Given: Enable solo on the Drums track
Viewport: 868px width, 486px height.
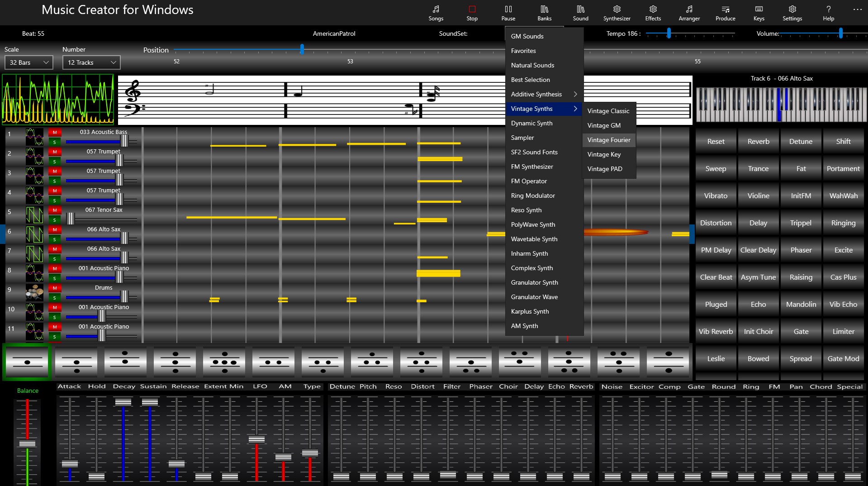Looking at the screenshot, I should click(x=55, y=298).
